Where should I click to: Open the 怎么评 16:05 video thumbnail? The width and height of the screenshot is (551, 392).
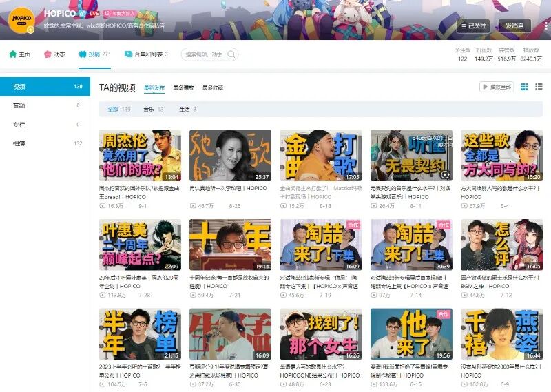pyautogui.click(x=501, y=245)
